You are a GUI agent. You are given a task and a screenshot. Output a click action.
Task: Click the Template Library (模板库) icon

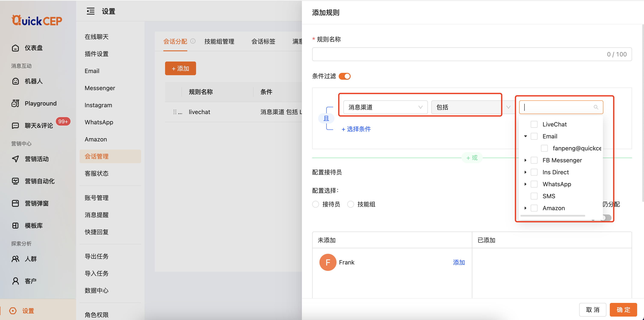point(15,225)
